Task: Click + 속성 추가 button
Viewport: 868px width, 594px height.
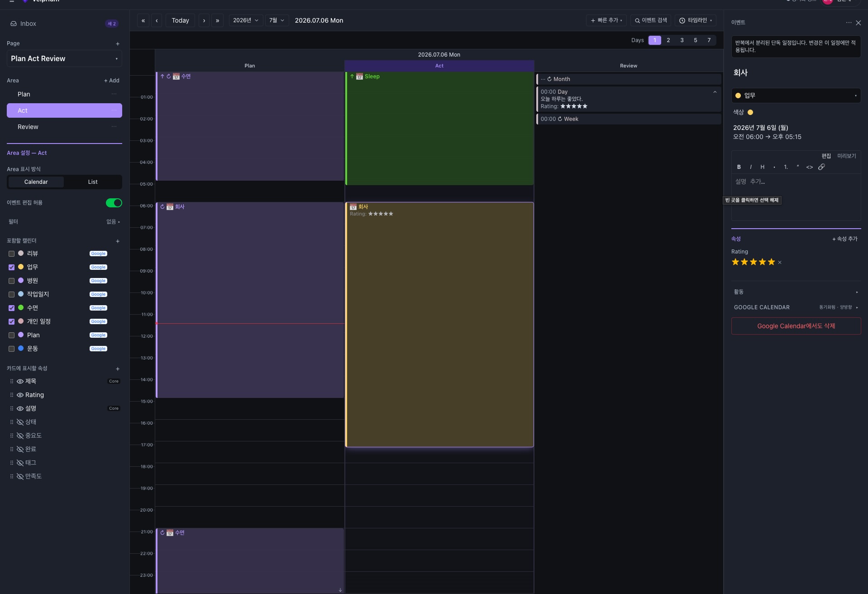Action: 845,239
